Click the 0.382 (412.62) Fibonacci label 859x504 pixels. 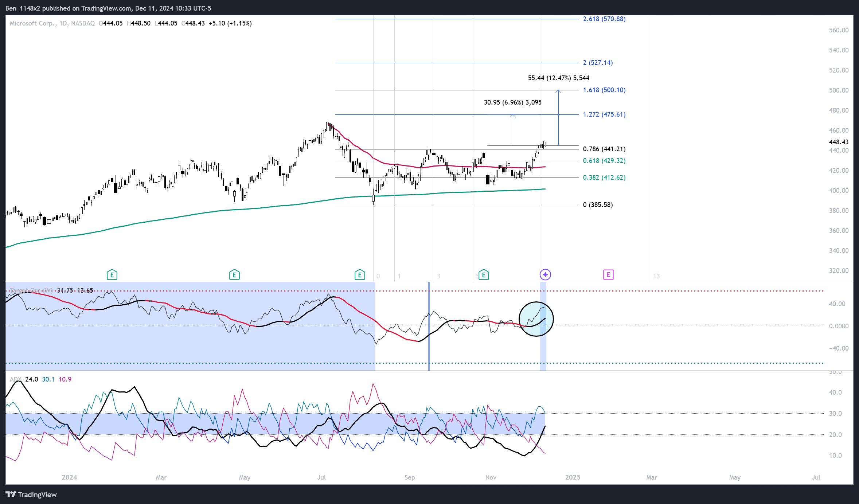click(604, 177)
